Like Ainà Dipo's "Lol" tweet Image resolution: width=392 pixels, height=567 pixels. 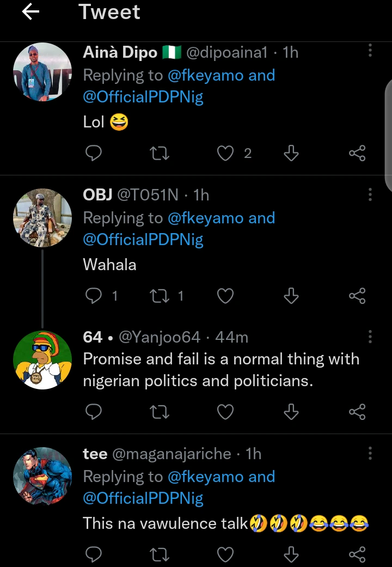(225, 154)
